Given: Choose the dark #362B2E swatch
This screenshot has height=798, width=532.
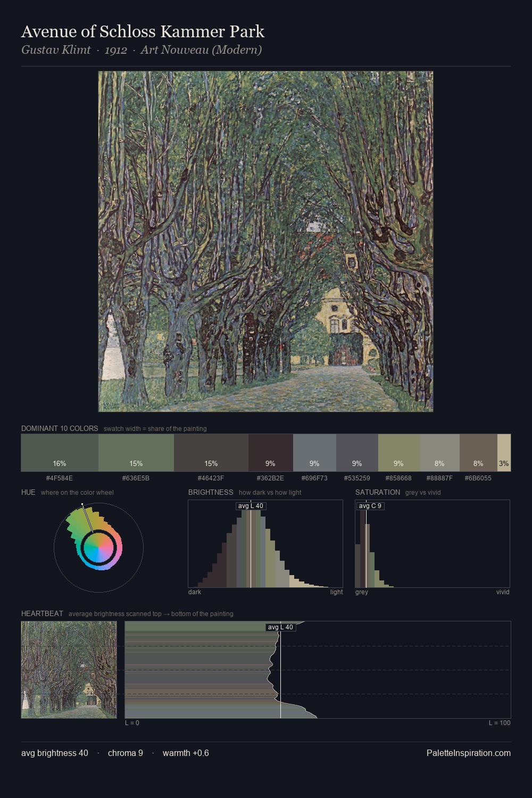Looking at the screenshot, I should [271, 453].
